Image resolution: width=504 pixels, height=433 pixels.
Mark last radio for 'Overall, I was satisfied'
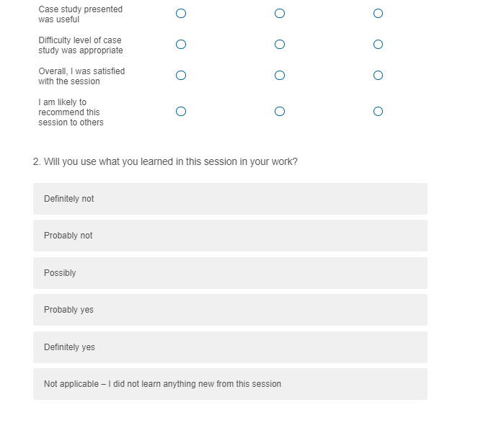pyautogui.click(x=378, y=76)
